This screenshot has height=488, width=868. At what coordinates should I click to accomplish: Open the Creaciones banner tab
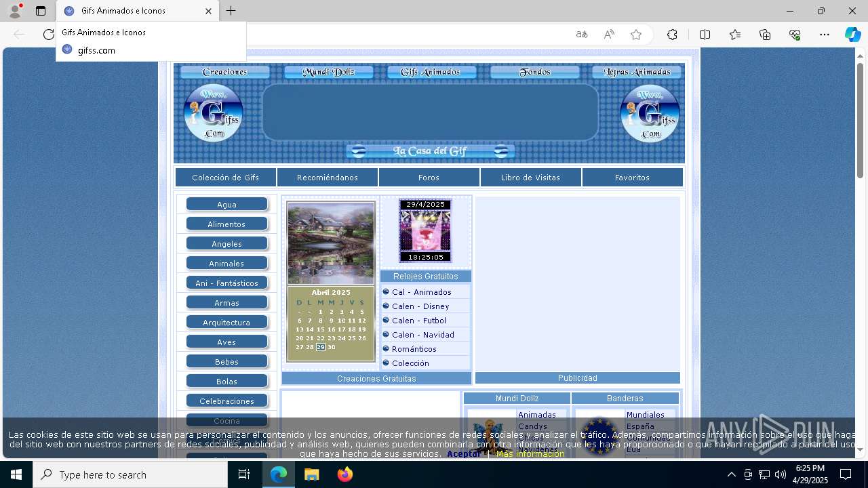(225, 72)
